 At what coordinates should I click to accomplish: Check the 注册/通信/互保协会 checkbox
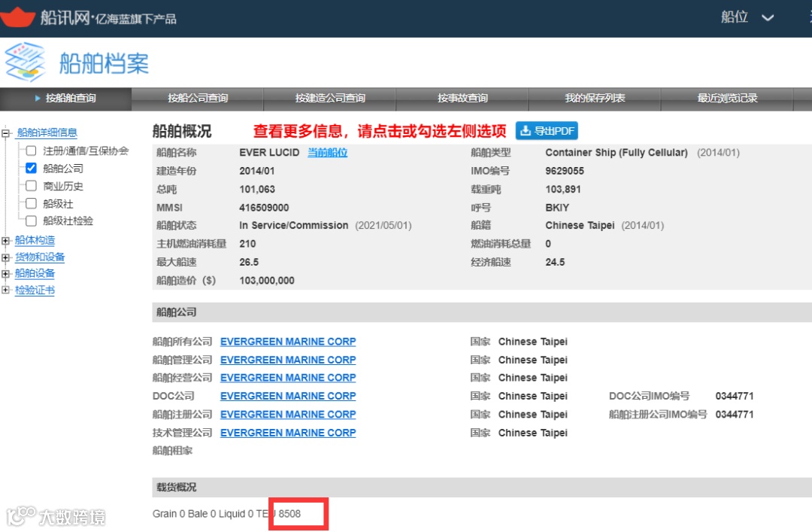click(31, 151)
